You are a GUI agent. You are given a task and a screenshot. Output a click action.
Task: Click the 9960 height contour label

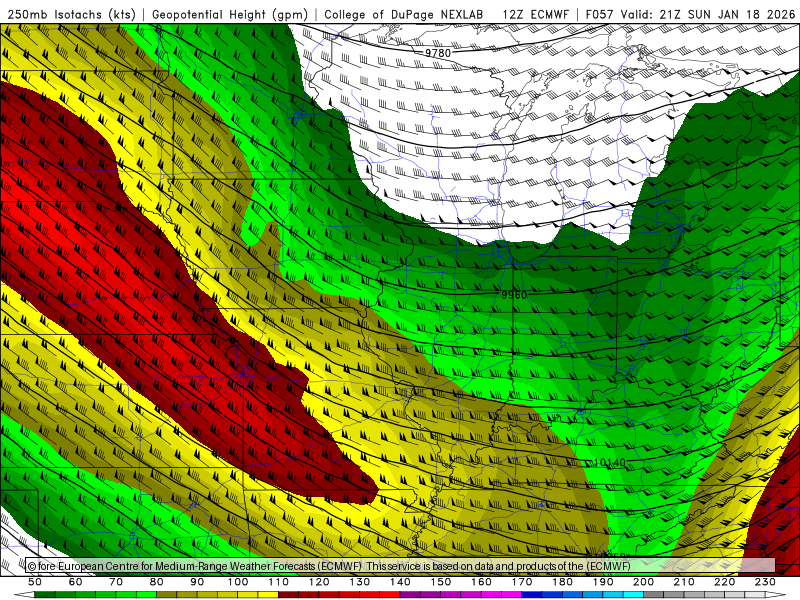[514, 295]
